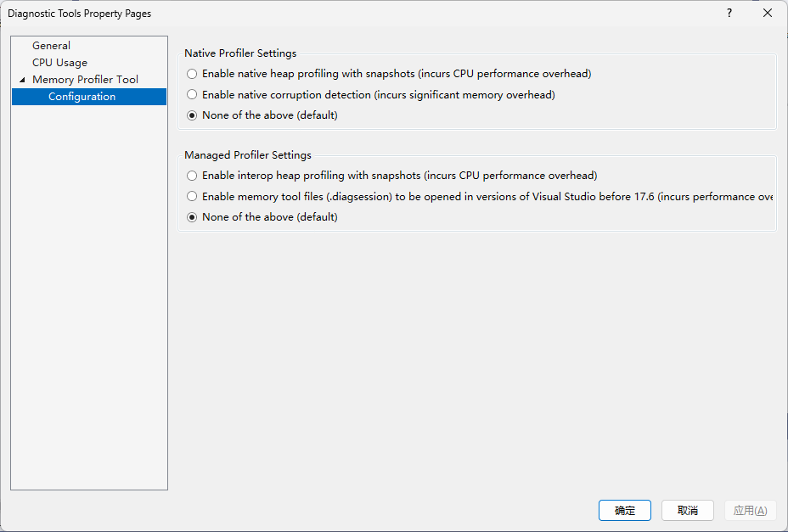
Task: Click the 应用(A) apply button
Action: coord(751,511)
